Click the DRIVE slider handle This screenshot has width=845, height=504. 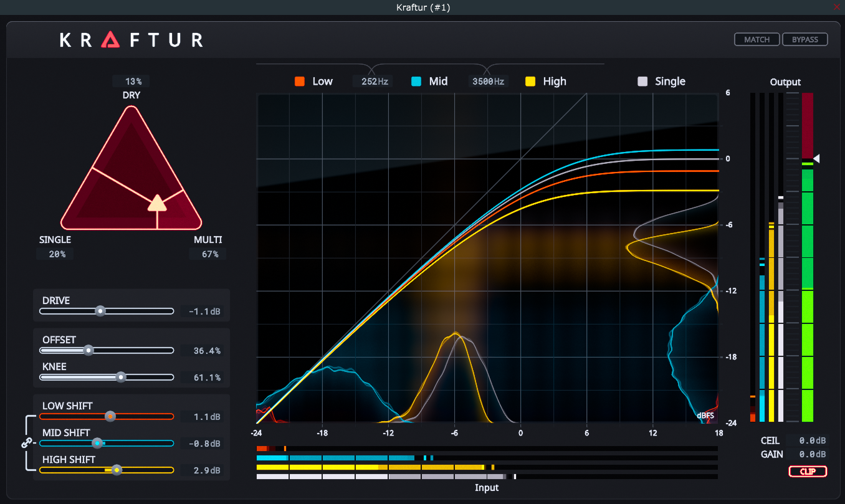[x=100, y=311]
